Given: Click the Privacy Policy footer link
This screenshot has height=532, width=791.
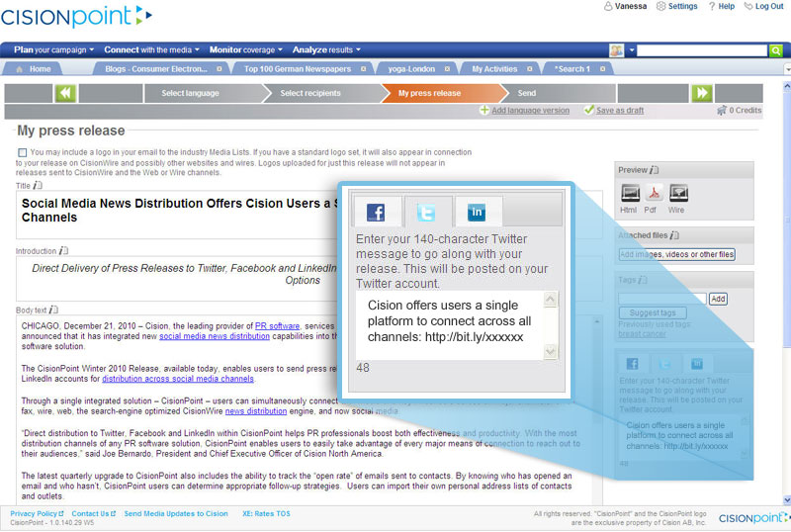Looking at the screenshot, I should (37, 514).
